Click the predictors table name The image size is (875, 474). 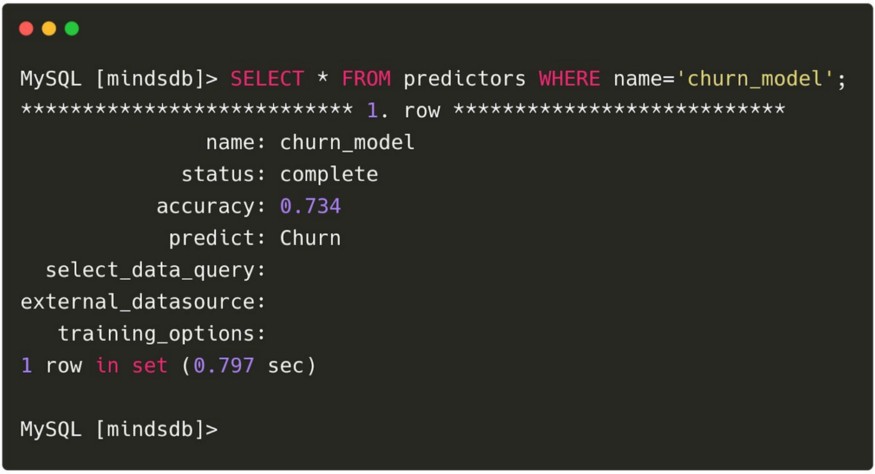[464, 79]
